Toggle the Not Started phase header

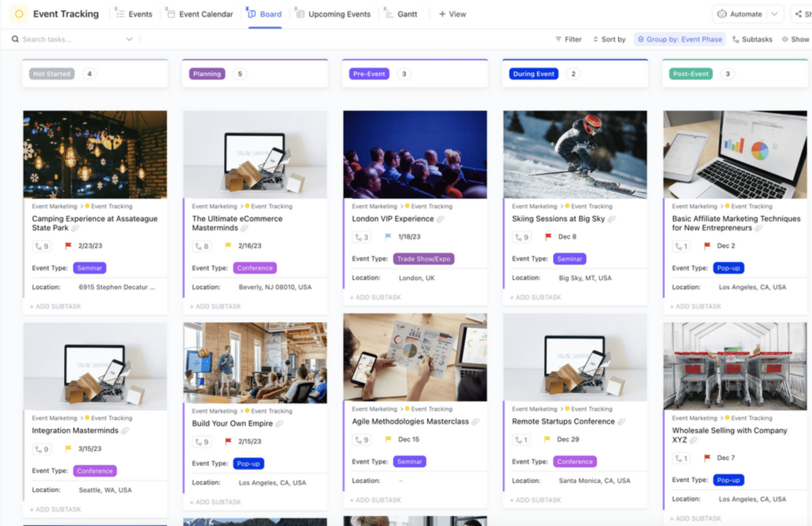(52, 74)
